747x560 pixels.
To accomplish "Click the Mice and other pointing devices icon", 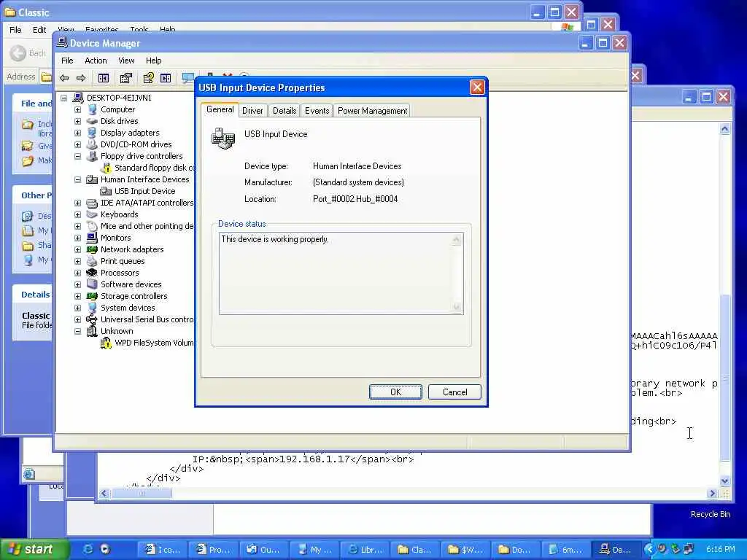I will tap(92, 226).
